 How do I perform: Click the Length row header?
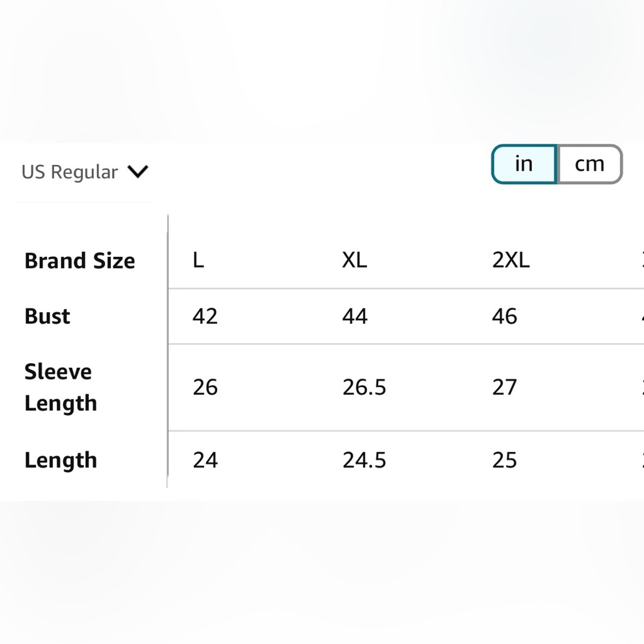click(61, 460)
